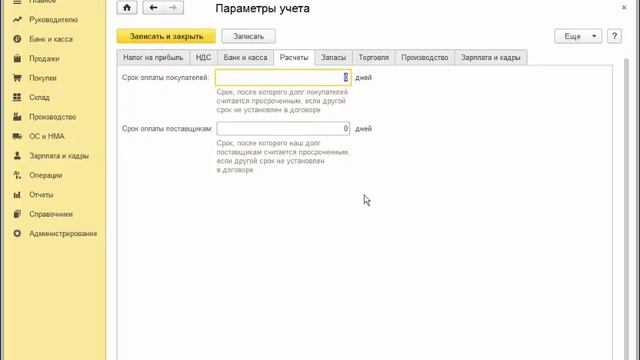
Task: Click the Производство factory icon
Action: click(x=17, y=117)
